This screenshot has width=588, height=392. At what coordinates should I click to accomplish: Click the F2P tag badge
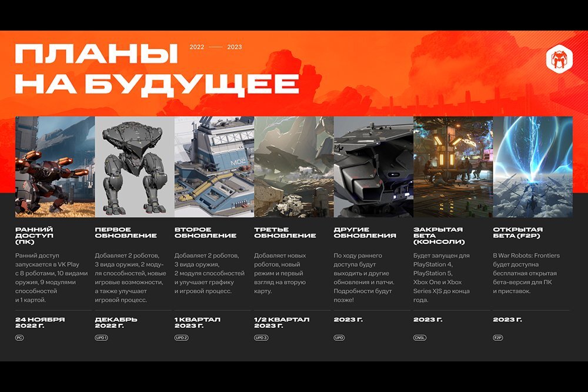(497, 338)
